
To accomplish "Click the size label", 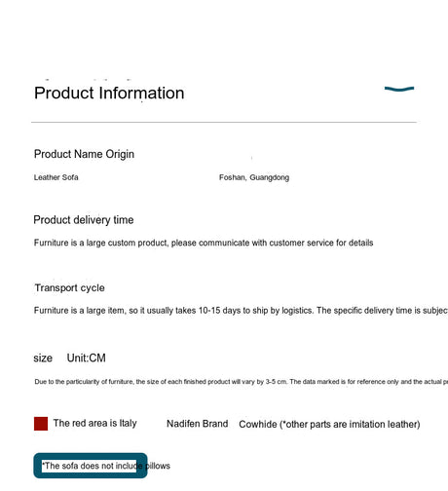I will [x=43, y=359].
